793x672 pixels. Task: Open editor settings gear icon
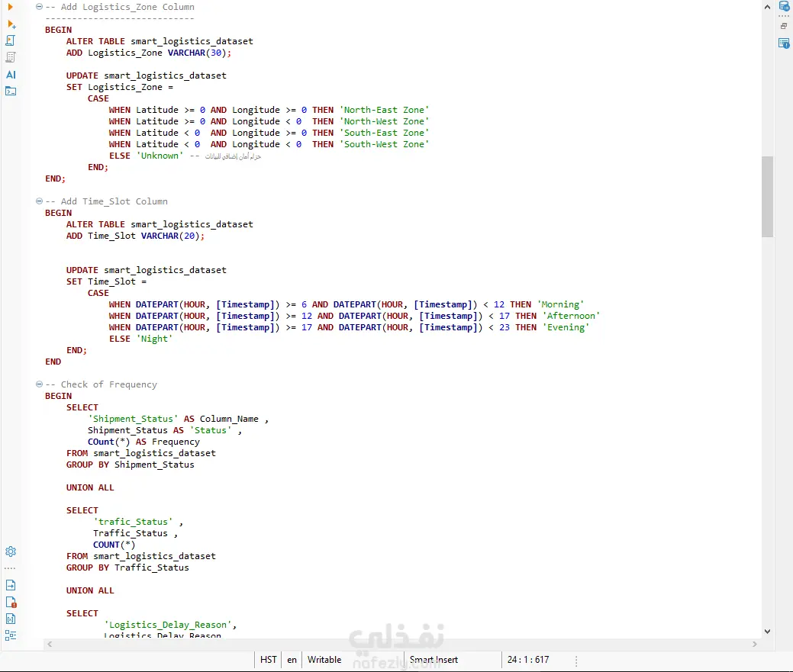(x=11, y=551)
